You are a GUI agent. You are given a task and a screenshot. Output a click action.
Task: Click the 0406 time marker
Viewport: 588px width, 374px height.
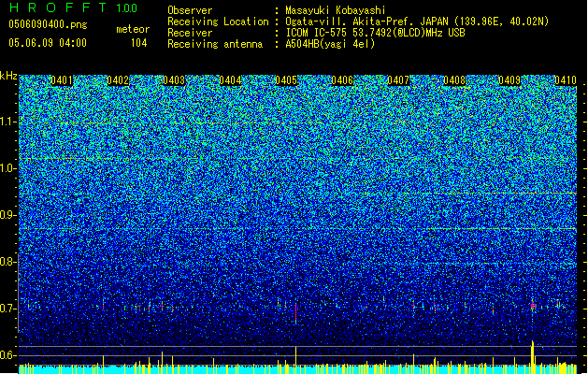coord(342,80)
